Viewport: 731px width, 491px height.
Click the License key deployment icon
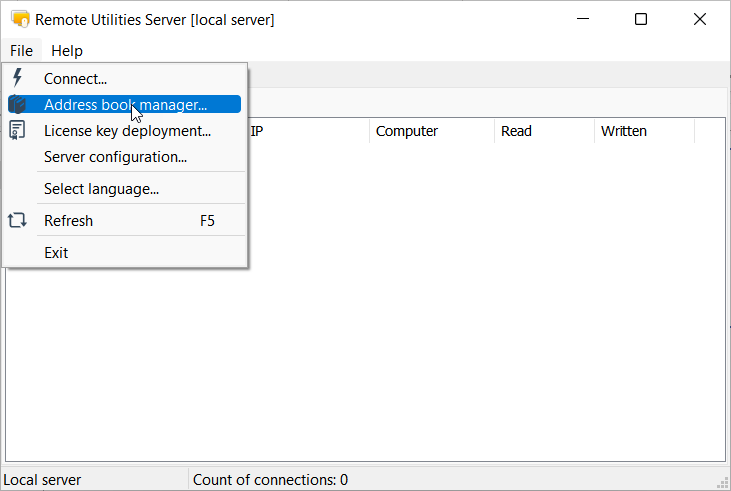point(17,130)
